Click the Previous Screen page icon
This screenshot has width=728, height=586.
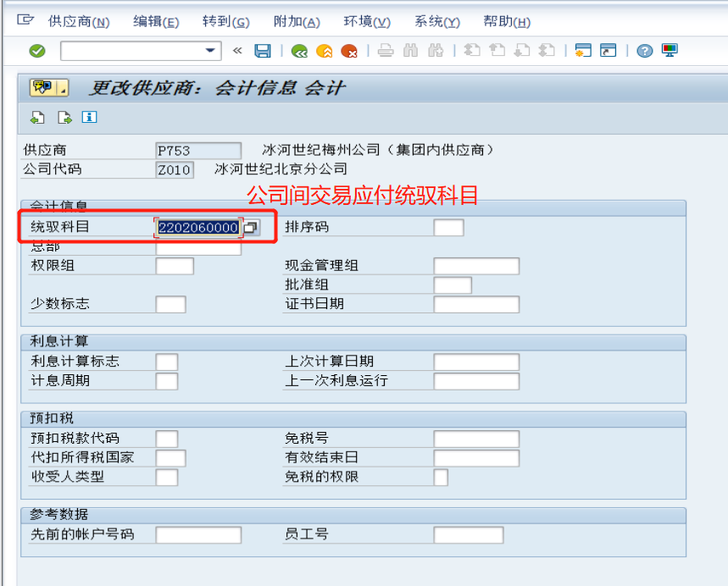coord(37,118)
